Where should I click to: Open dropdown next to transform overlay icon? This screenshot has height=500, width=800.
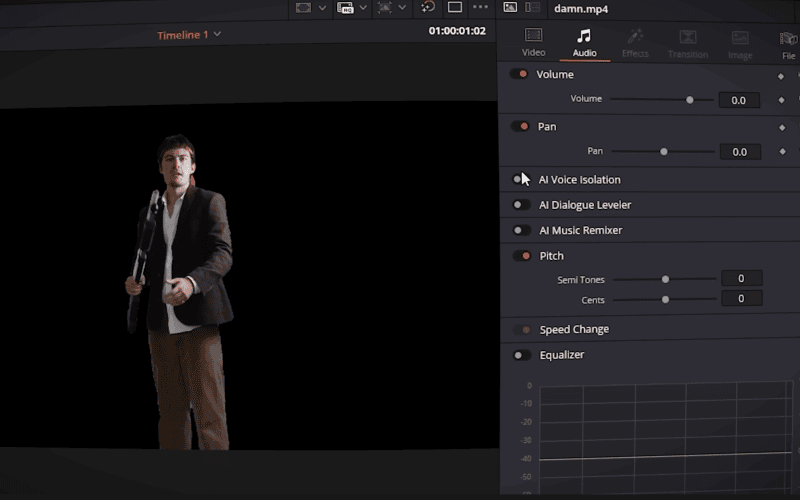click(x=402, y=7)
